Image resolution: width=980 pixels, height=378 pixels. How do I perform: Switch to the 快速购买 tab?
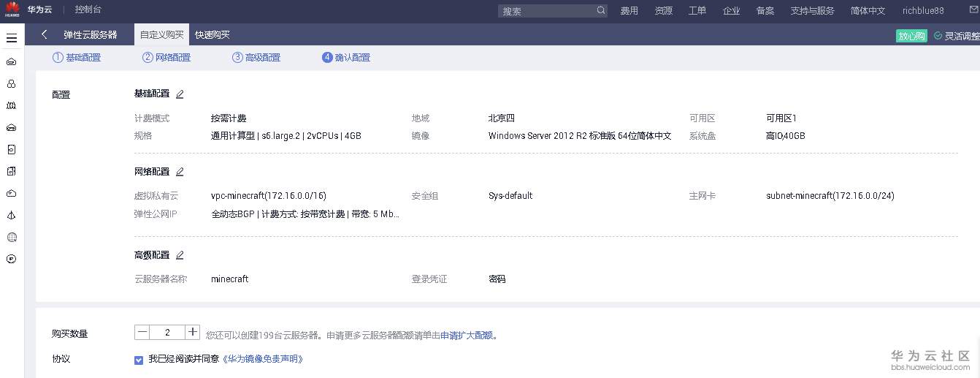click(213, 34)
